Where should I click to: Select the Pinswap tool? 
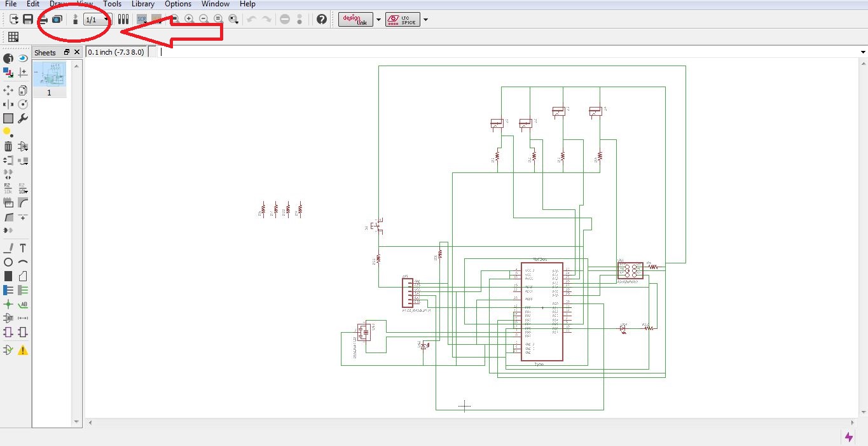tap(8, 160)
